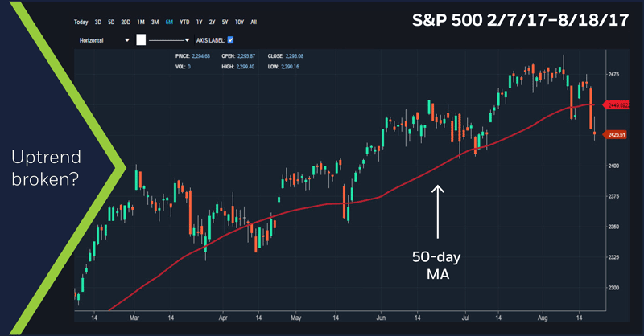Open the Horizontal line type dropdown
The image size is (644, 336).
[x=102, y=39]
